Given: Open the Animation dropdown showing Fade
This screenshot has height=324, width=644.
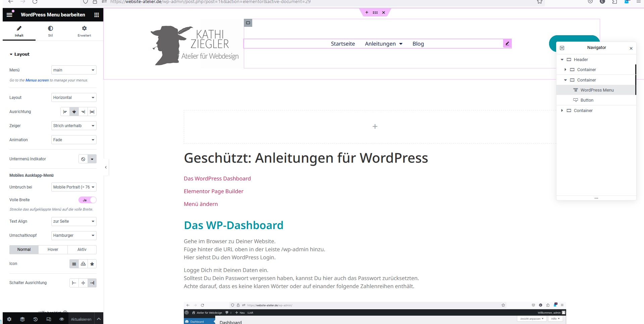Looking at the screenshot, I should click(74, 140).
